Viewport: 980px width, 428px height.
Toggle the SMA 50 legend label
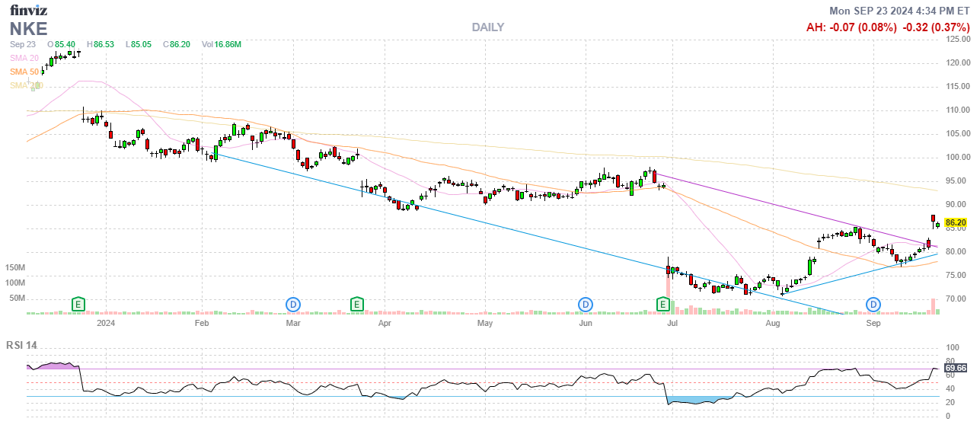[24, 72]
